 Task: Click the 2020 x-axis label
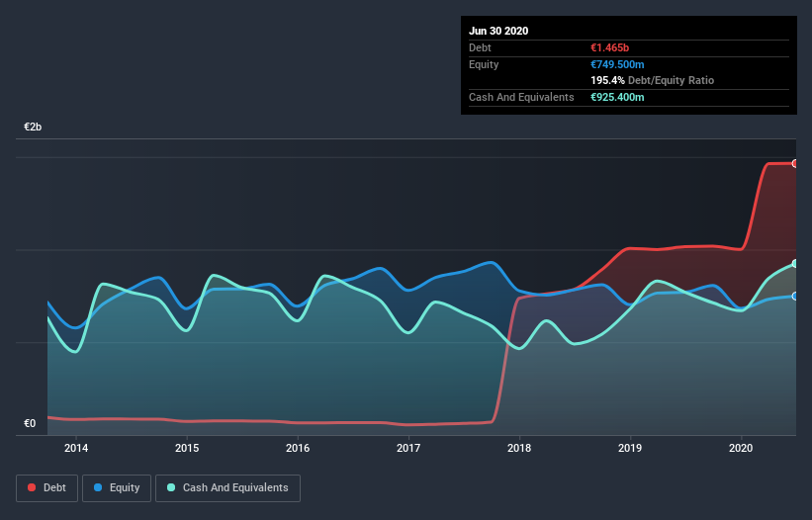point(741,448)
